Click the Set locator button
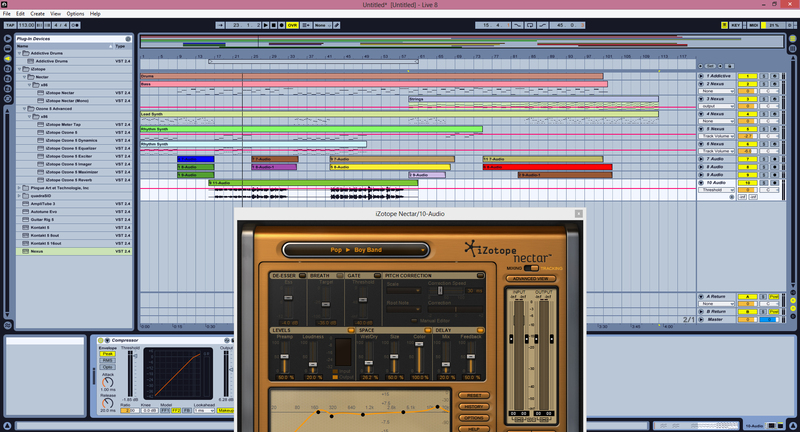 tap(710, 66)
